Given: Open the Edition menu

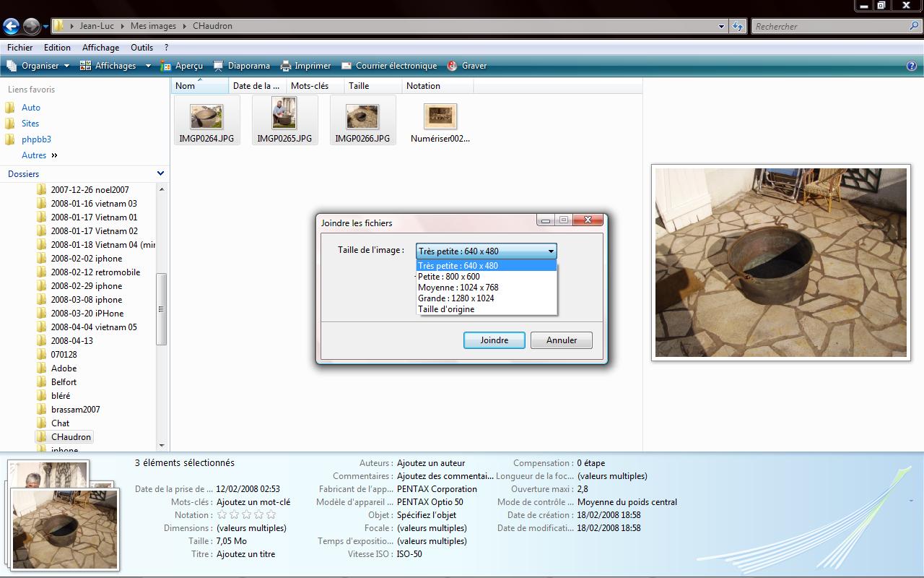Looking at the screenshot, I should 57,48.
